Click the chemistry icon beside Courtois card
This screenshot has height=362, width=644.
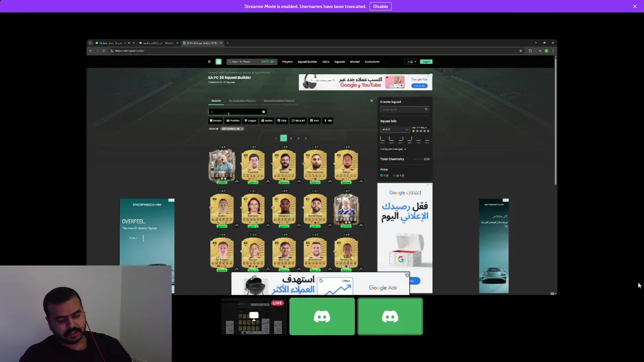[x=268, y=181]
